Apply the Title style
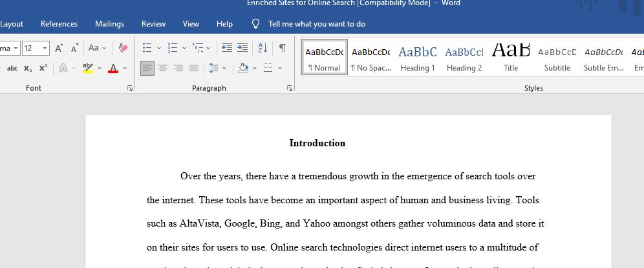Viewport: 644px width, 268px height. pos(511,57)
